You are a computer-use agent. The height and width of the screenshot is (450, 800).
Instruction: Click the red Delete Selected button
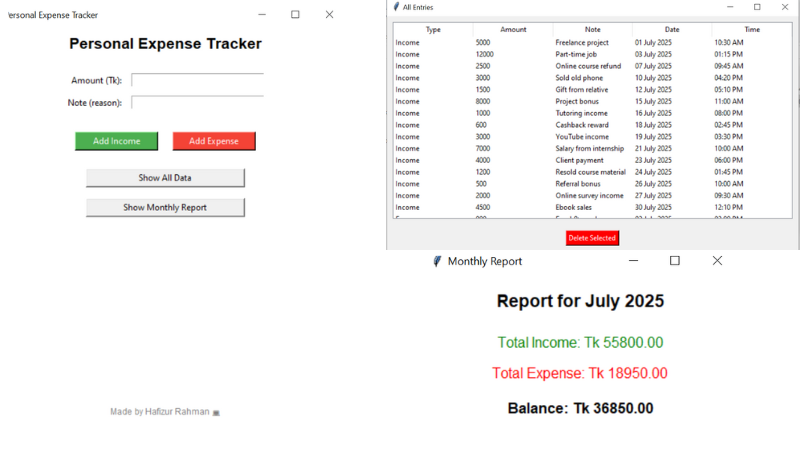pyautogui.click(x=592, y=238)
